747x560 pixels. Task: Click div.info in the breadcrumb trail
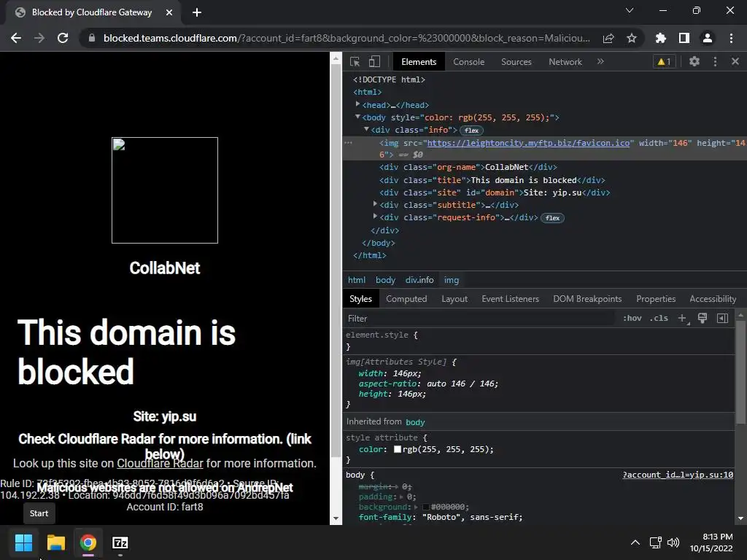(419, 280)
